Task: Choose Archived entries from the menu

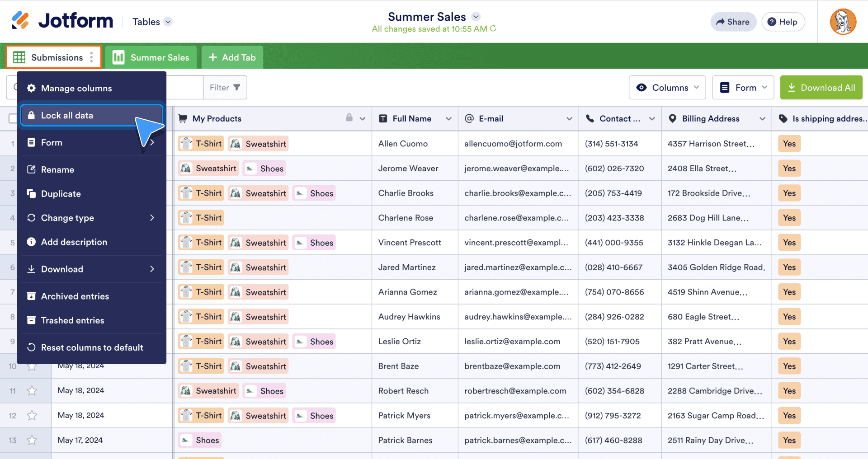Action: pos(75,296)
